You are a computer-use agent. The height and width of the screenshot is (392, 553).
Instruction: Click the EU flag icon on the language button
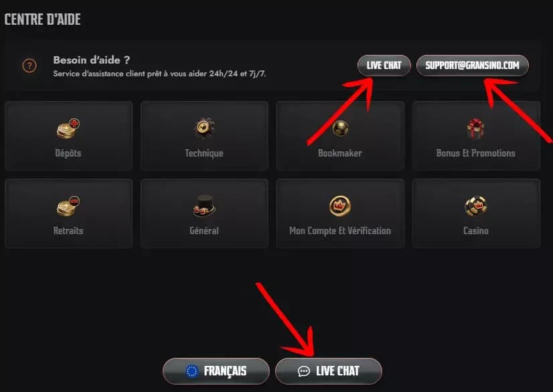pos(192,371)
